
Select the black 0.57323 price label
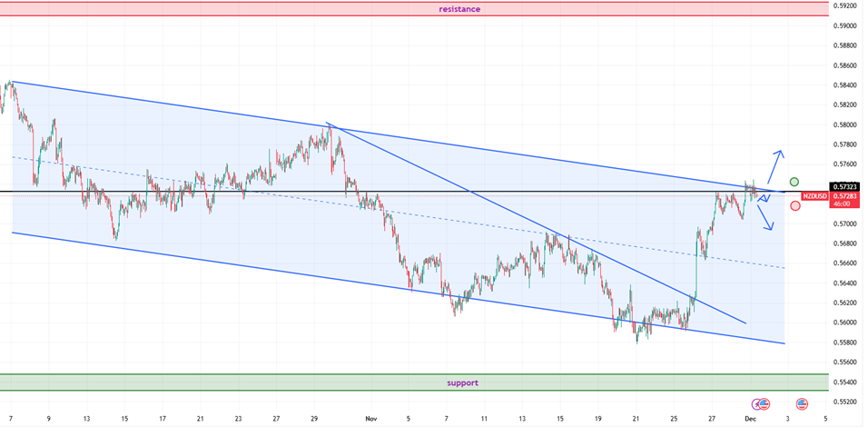[843, 186]
